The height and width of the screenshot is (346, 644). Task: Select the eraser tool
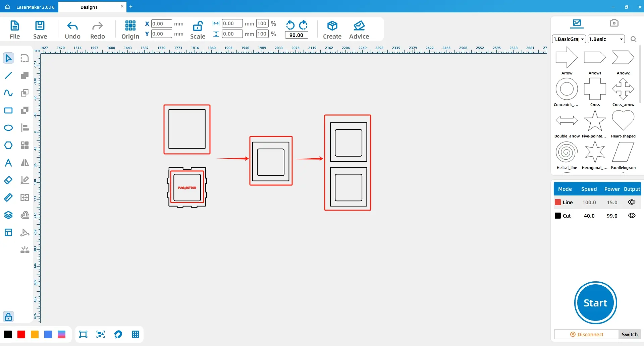[8, 180]
